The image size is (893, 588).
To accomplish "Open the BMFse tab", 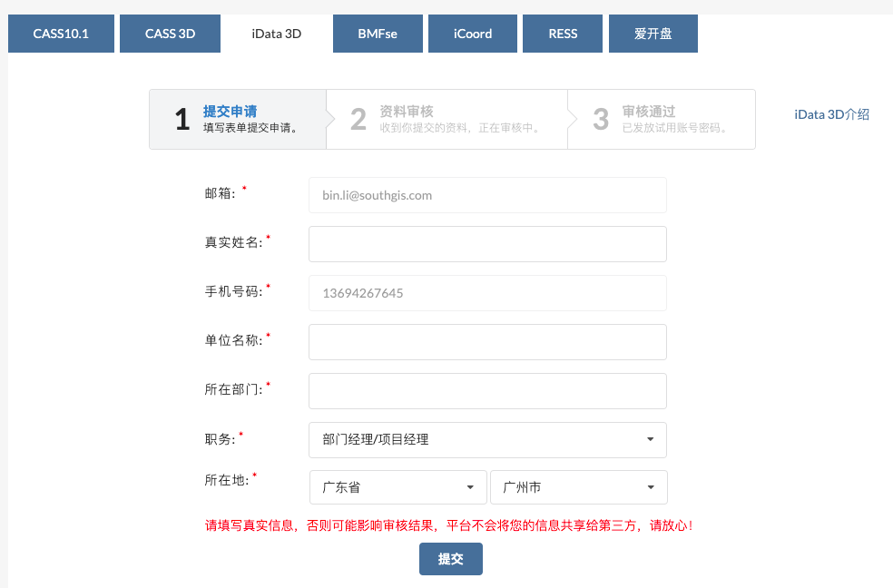I will pyautogui.click(x=377, y=34).
